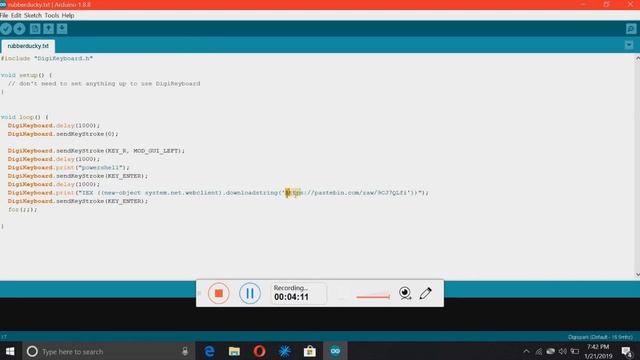Viewport: 640px width, 360px height.
Task: Show hidden tray icons chevron
Action: coord(527,351)
